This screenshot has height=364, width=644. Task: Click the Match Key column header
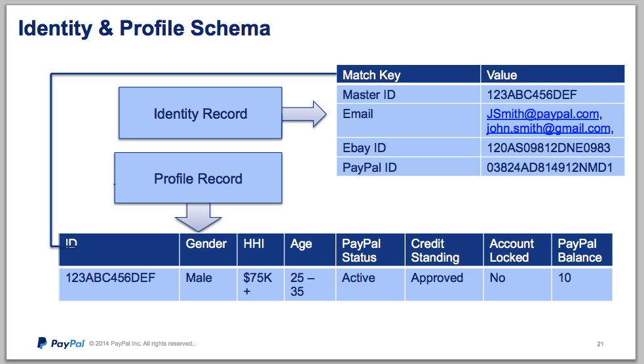pyautogui.click(x=371, y=75)
